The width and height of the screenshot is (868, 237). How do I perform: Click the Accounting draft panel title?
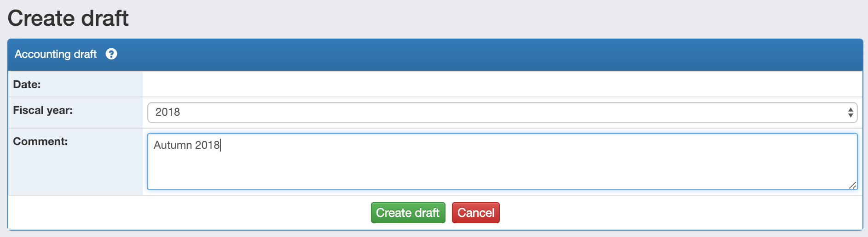click(x=56, y=54)
